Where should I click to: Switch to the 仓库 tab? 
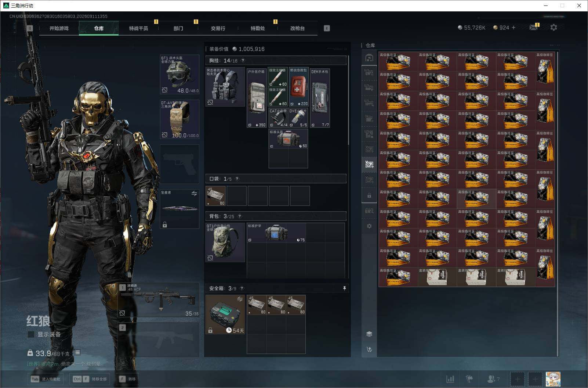(x=99, y=28)
